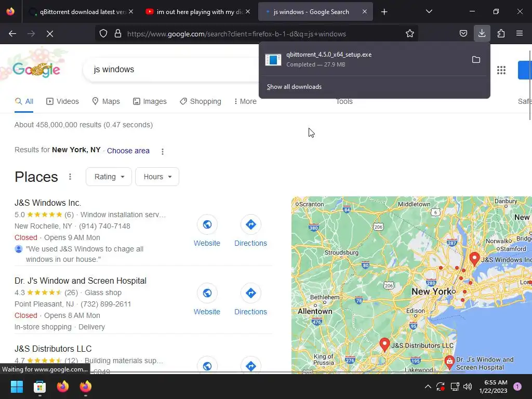532x399 pixels.
Task: Open Google apps grid icon
Action: click(501, 70)
